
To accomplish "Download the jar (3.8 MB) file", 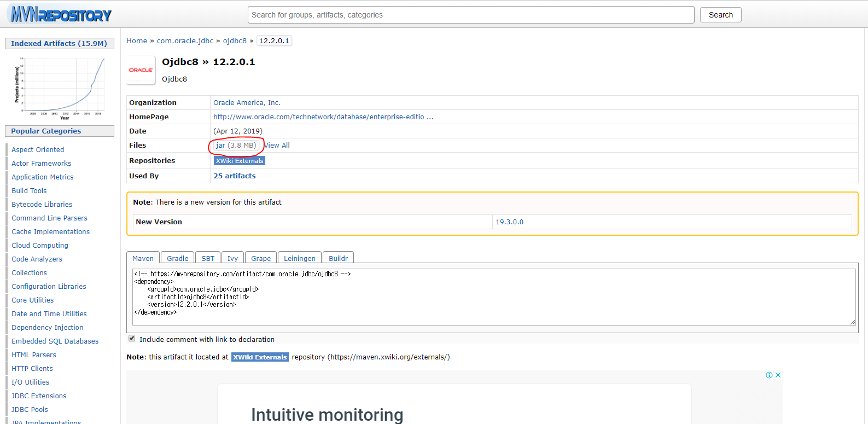I will pos(236,146).
